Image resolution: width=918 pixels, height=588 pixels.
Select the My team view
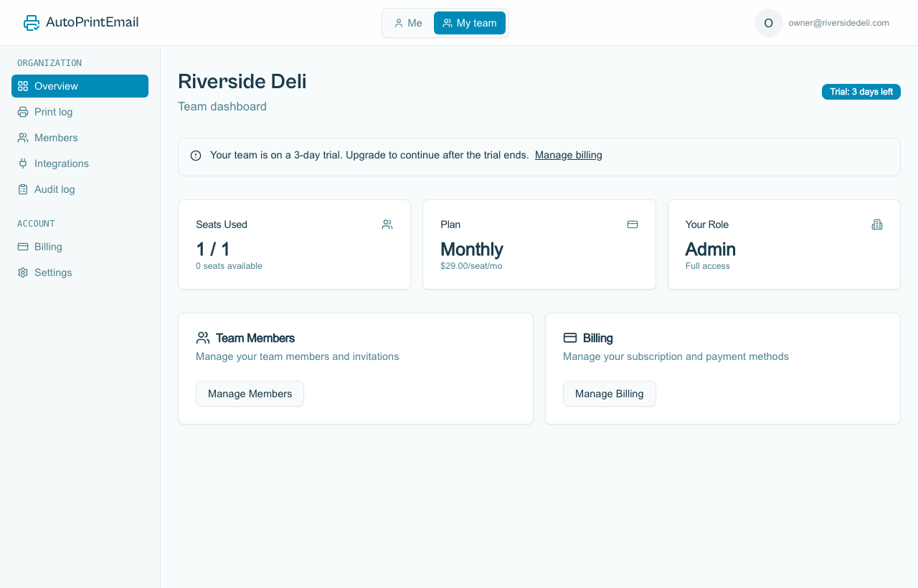470,23
